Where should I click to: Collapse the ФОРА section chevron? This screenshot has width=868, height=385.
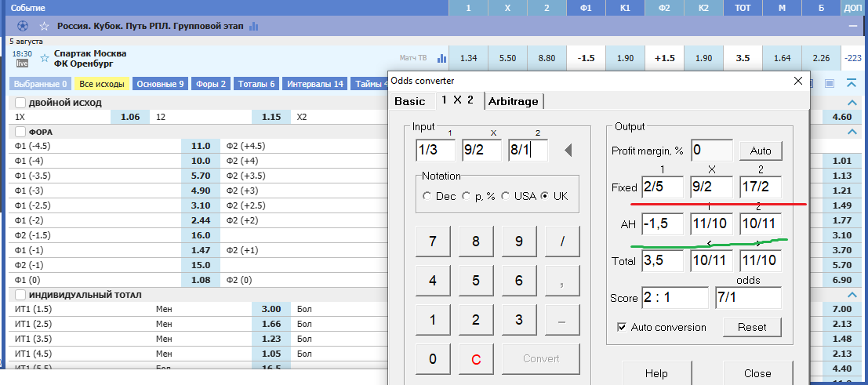tap(851, 132)
